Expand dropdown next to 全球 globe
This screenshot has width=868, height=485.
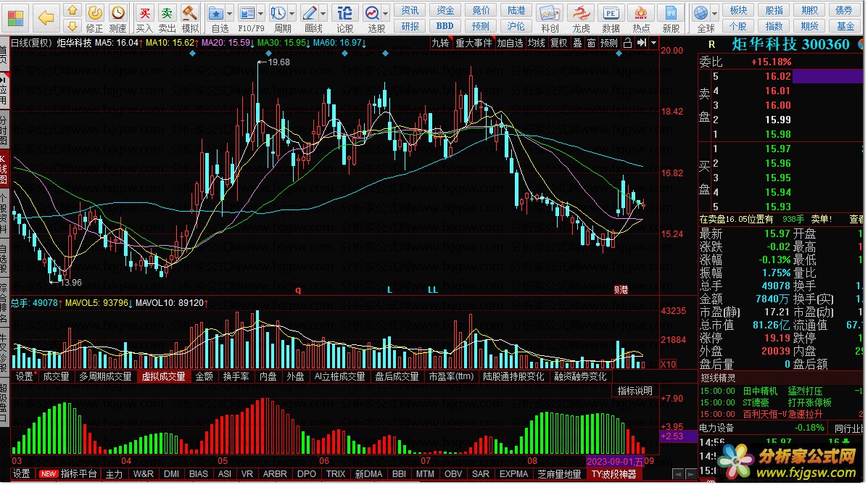[714, 13]
